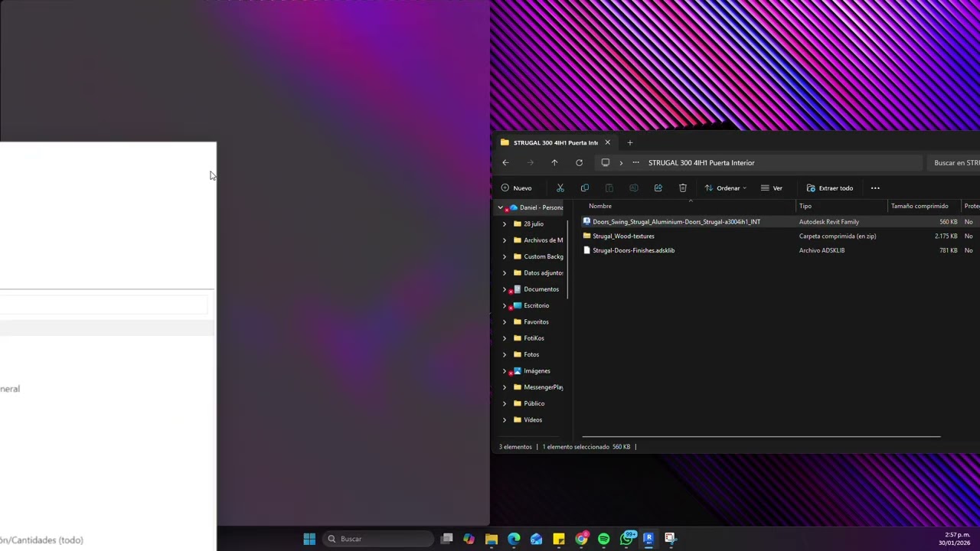Sort by the Nombre column header

(x=600, y=206)
